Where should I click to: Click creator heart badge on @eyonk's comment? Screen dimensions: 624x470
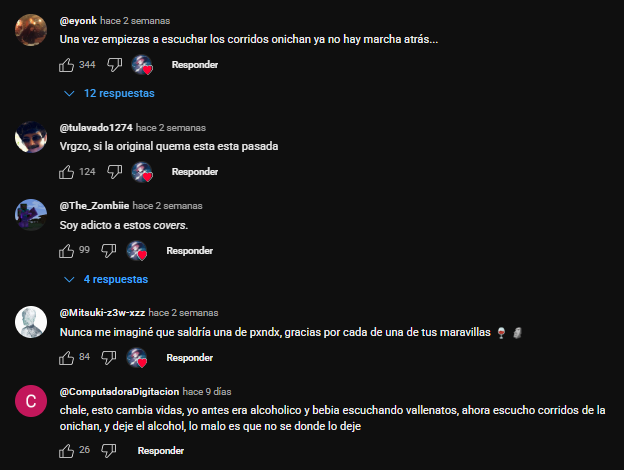tap(142, 65)
